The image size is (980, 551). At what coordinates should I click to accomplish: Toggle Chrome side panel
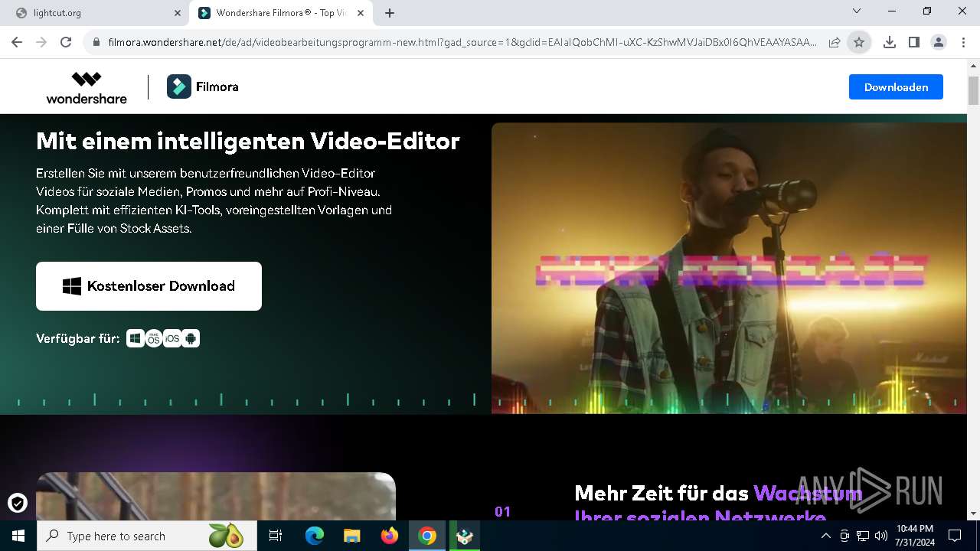tap(913, 43)
